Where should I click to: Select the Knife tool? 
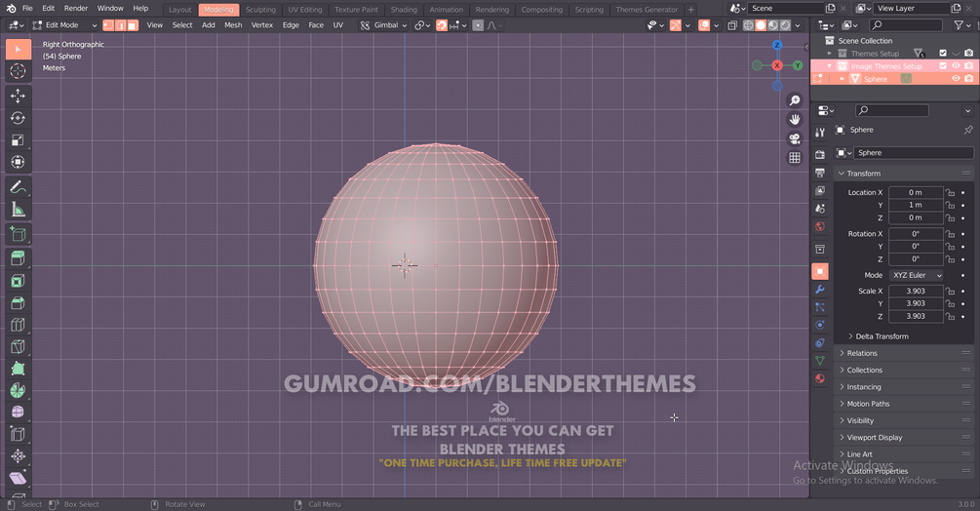(x=19, y=347)
